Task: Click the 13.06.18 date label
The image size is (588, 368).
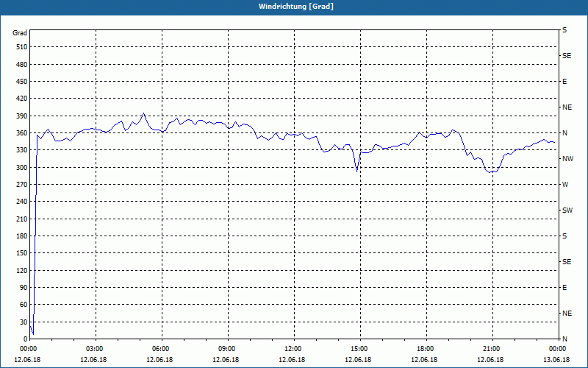Action: tap(556, 359)
